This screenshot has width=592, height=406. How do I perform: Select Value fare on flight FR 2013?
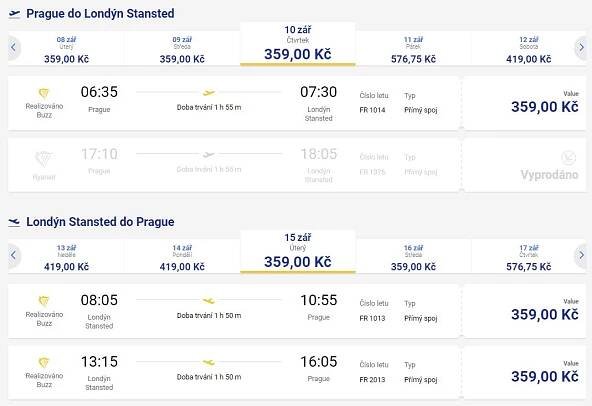525,372
